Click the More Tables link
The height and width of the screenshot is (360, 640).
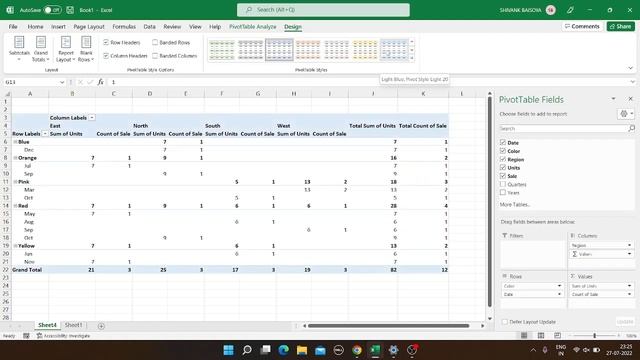[x=514, y=204]
